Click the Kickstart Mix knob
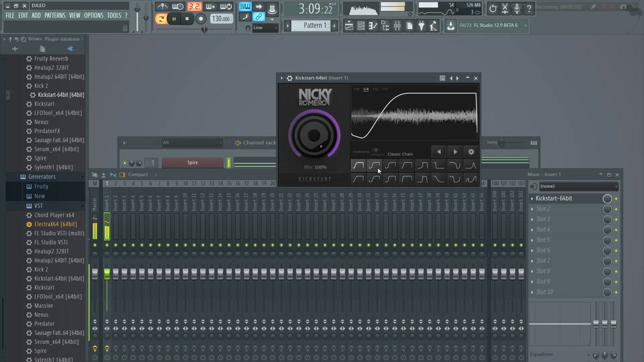 coord(314,136)
